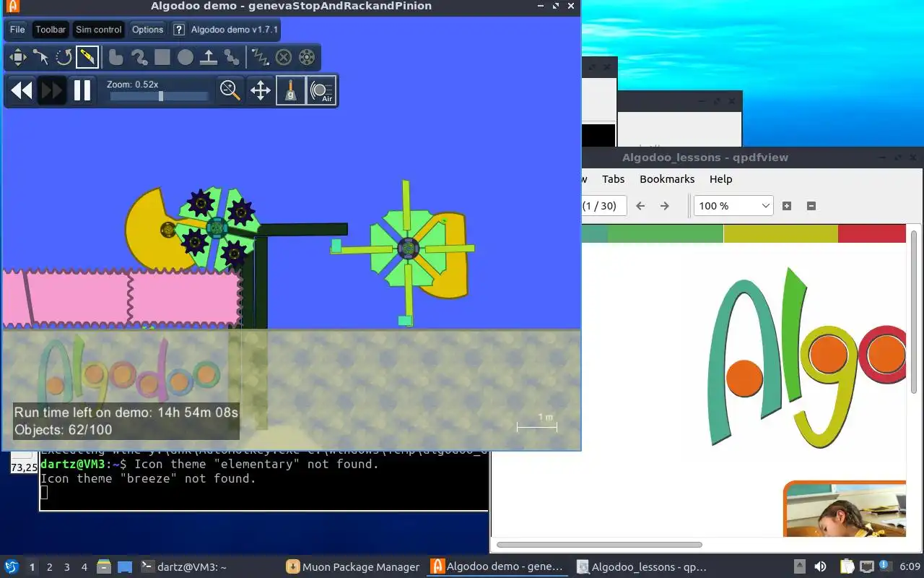Adjust the Zoom 0.52x slider
This screenshot has height=578, width=924.
[x=160, y=96]
